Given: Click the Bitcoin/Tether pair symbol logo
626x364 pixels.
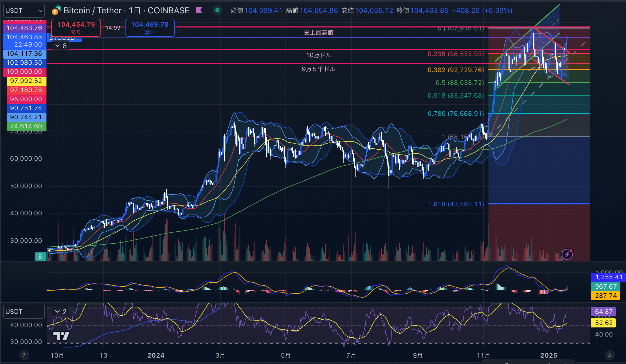Looking at the screenshot, I should (x=56, y=10).
